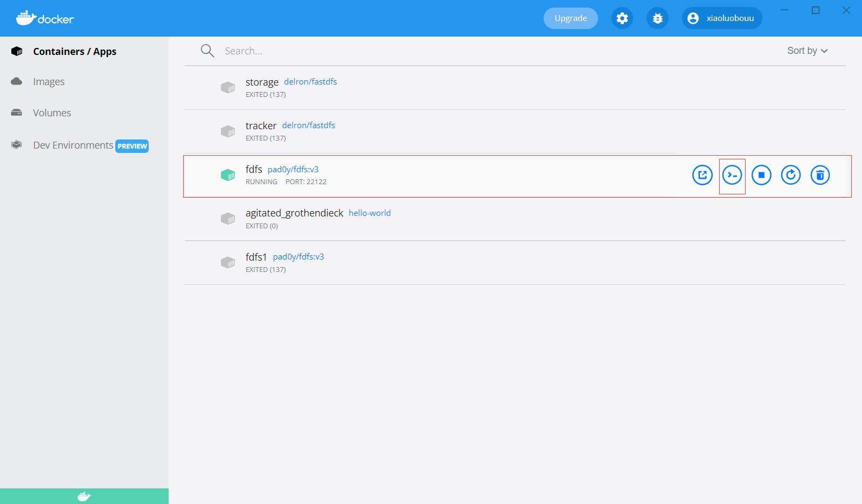Image resolution: width=862 pixels, height=504 pixels.
Task: Open the pad0y/fdfs:v3 image link
Action: (293, 169)
